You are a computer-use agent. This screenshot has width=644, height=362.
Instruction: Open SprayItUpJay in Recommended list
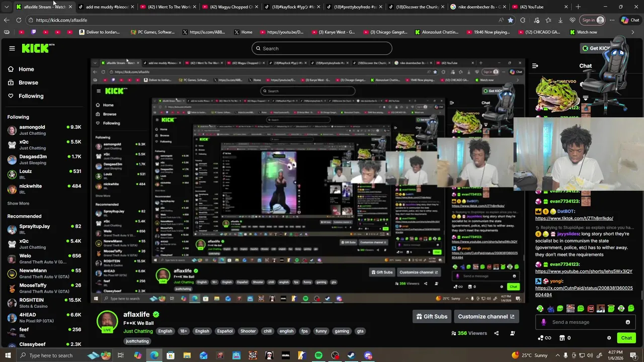coord(44,229)
